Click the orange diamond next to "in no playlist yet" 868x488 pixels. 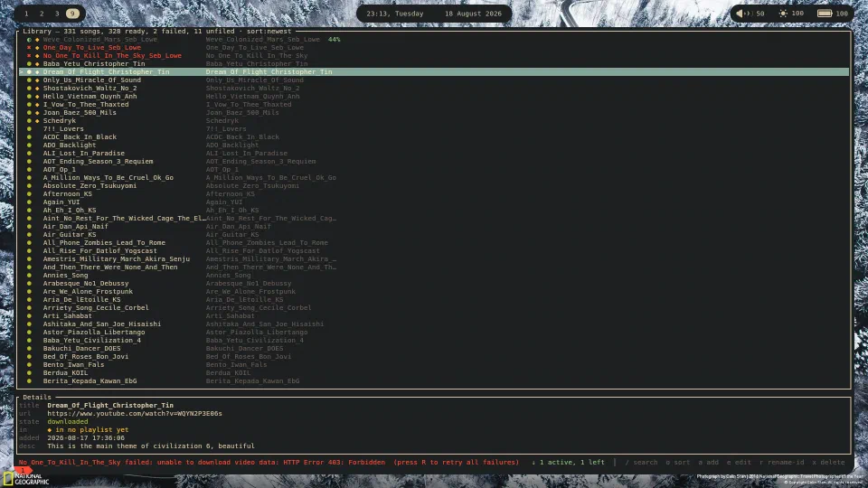coord(49,430)
